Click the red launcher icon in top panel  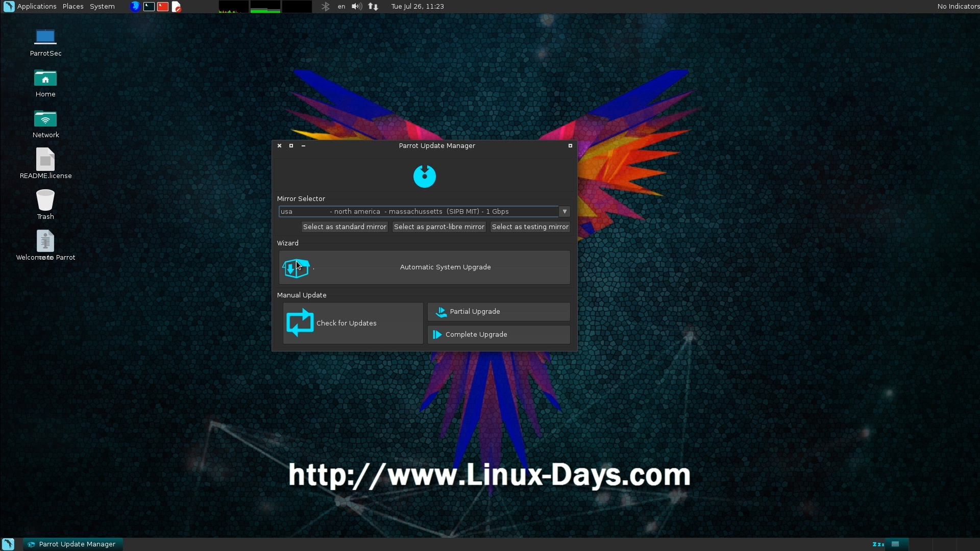pyautogui.click(x=163, y=7)
